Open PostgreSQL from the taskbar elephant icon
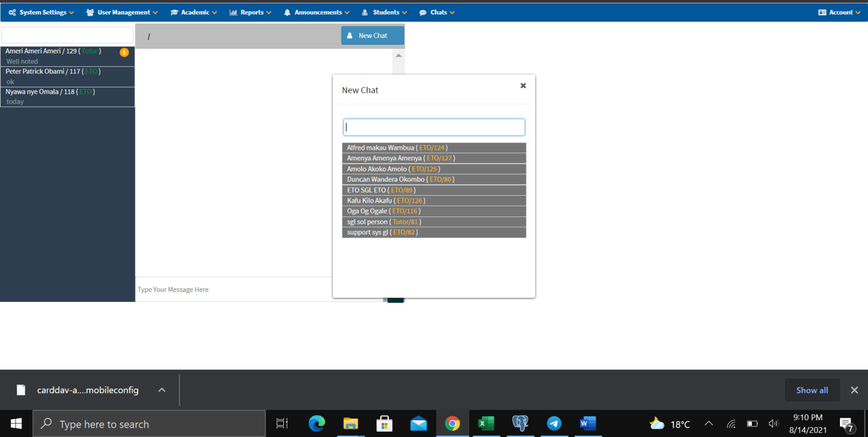The image size is (868, 437). pyautogui.click(x=520, y=423)
